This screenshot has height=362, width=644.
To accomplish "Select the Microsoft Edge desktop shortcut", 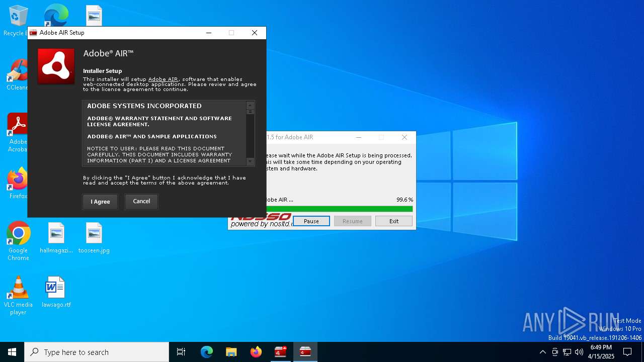I will click(56, 15).
